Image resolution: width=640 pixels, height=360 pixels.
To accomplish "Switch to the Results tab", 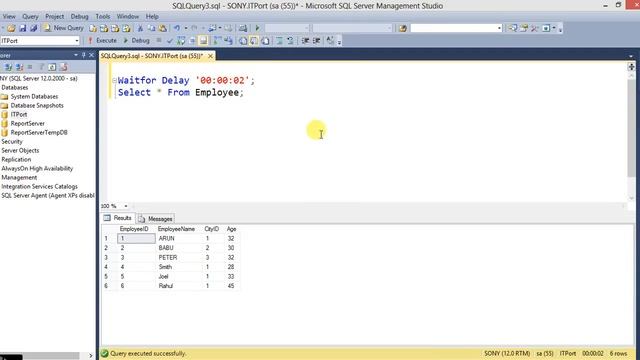I will (x=118, y=218).
